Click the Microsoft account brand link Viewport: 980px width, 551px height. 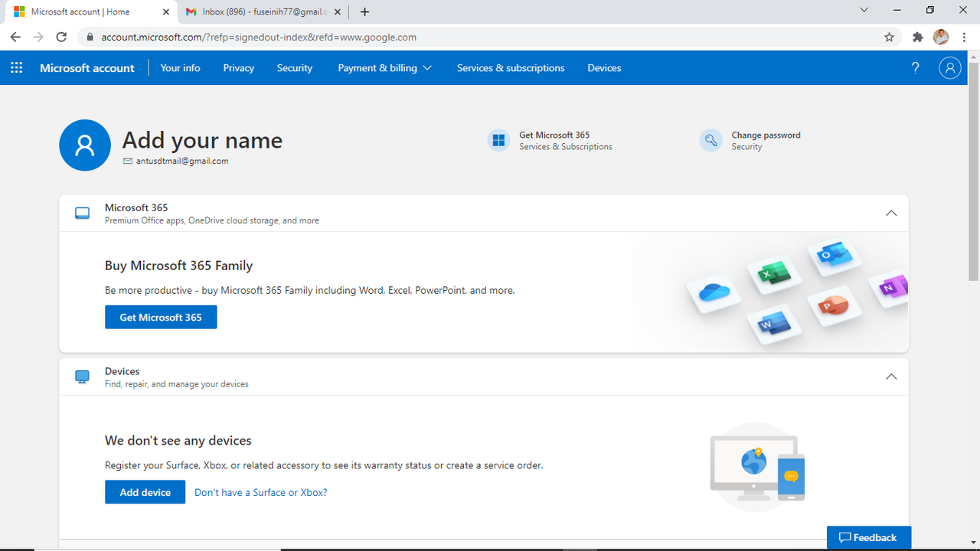(87, 68)
